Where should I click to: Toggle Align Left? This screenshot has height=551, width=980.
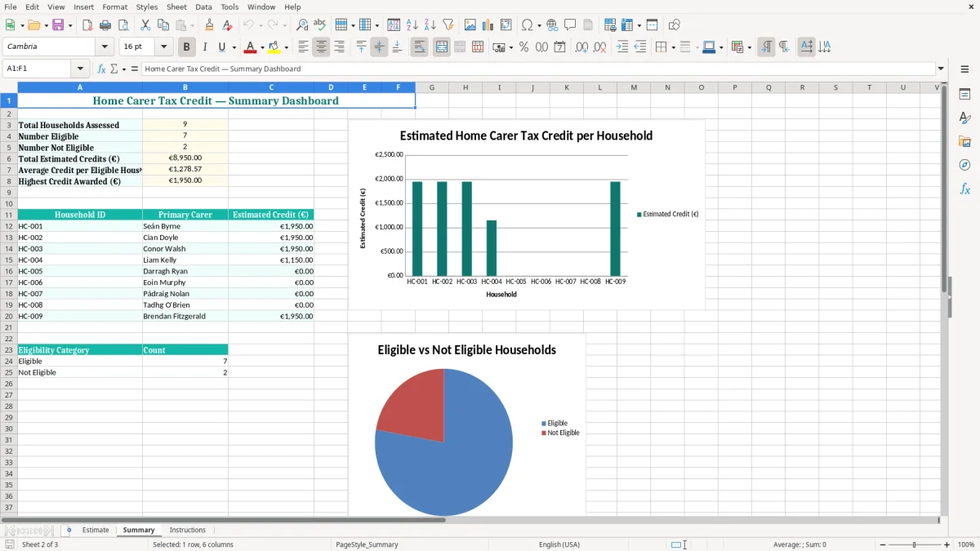303,47
